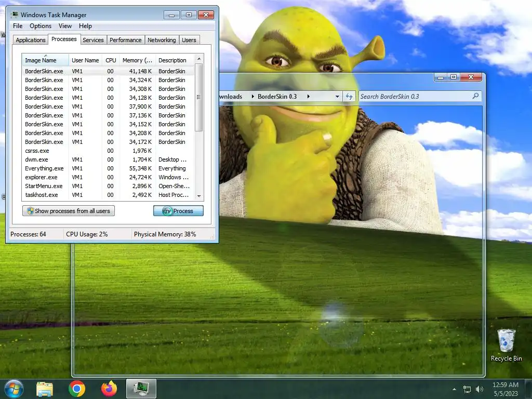The image size is (532, 399).
Task: Select the BorderSkin.exe row with 34,208 K
Action: tap(108, 133)
